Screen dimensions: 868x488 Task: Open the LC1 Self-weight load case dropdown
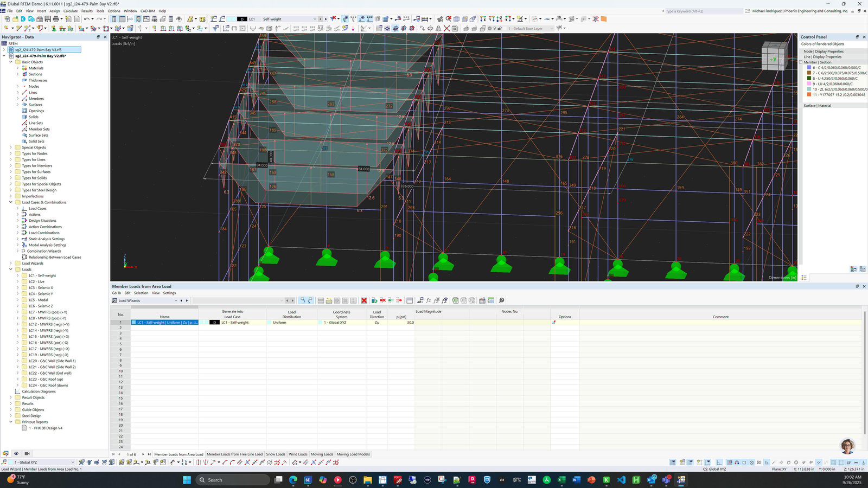pyautogui.click(x=315, y=19)
